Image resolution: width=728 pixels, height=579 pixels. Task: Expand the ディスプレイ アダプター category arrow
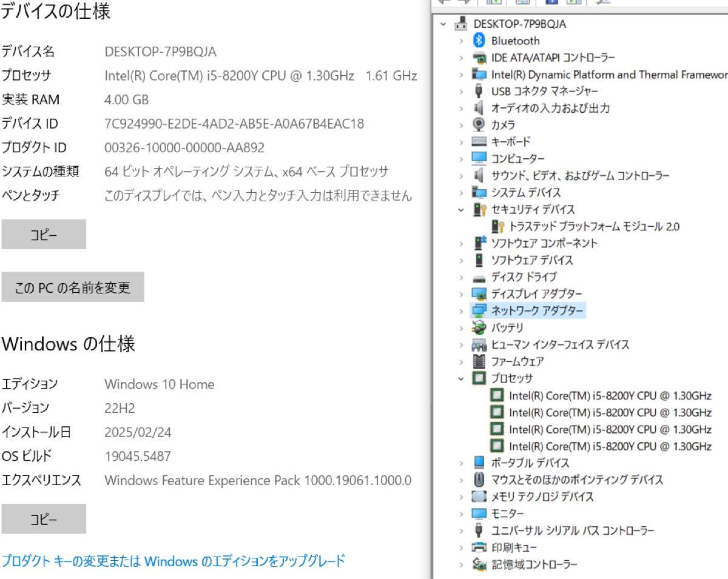[x=462, y=294]
